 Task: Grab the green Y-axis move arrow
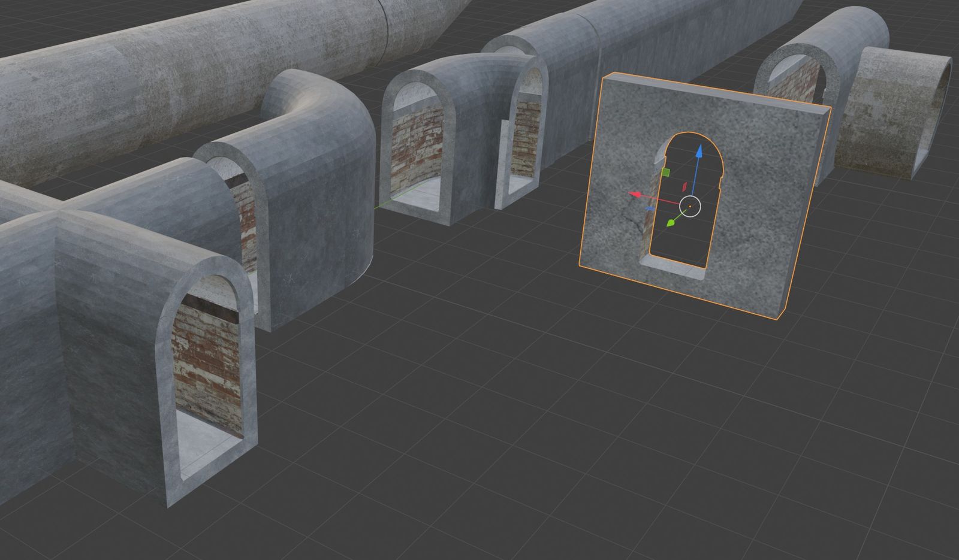(671, 223)
